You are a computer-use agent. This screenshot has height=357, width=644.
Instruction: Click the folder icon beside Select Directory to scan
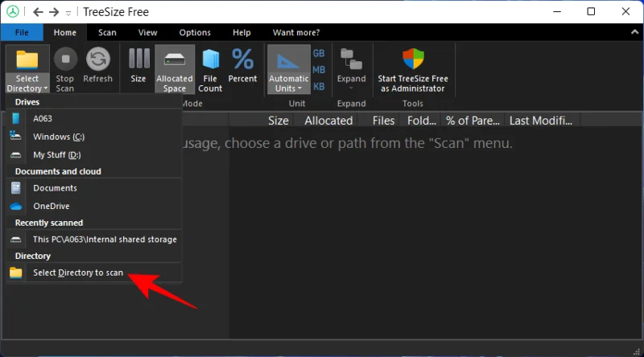pyautogui.click(x=15, y=273)
